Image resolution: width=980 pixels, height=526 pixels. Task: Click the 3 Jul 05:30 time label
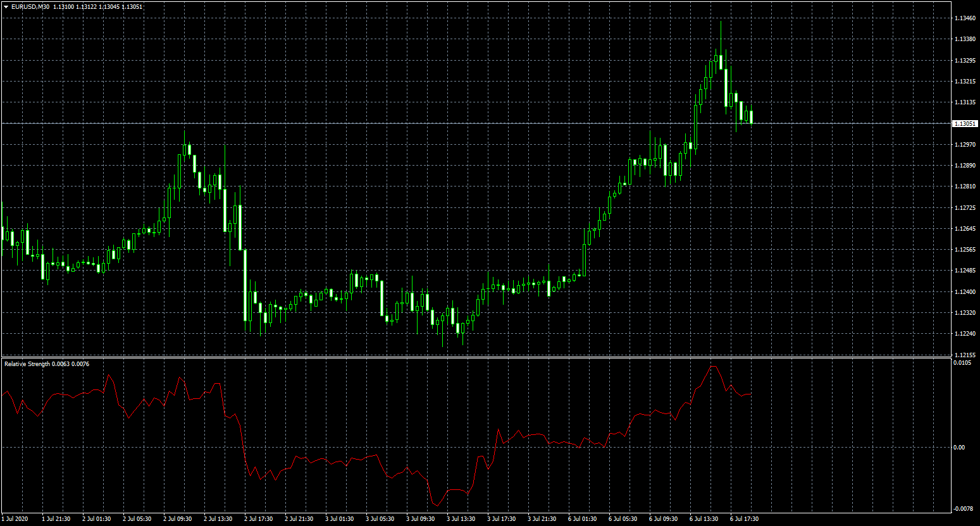(380, 519)
